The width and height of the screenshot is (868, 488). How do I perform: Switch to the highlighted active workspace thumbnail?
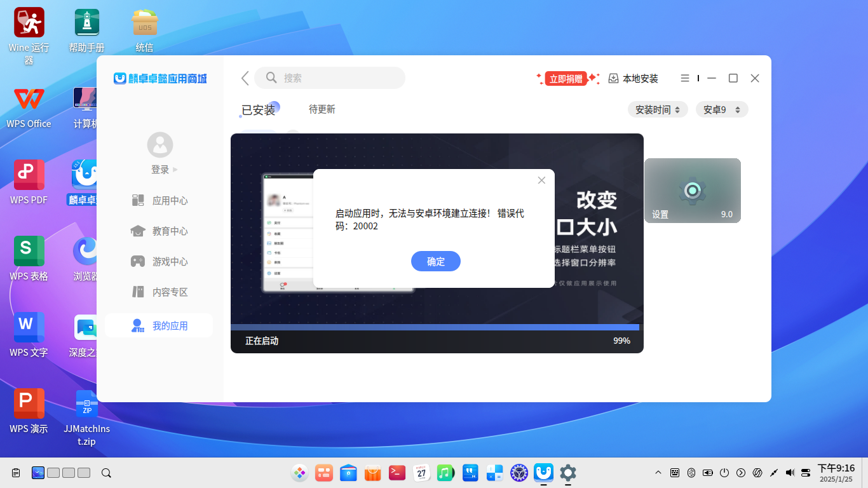pos(38,473)
